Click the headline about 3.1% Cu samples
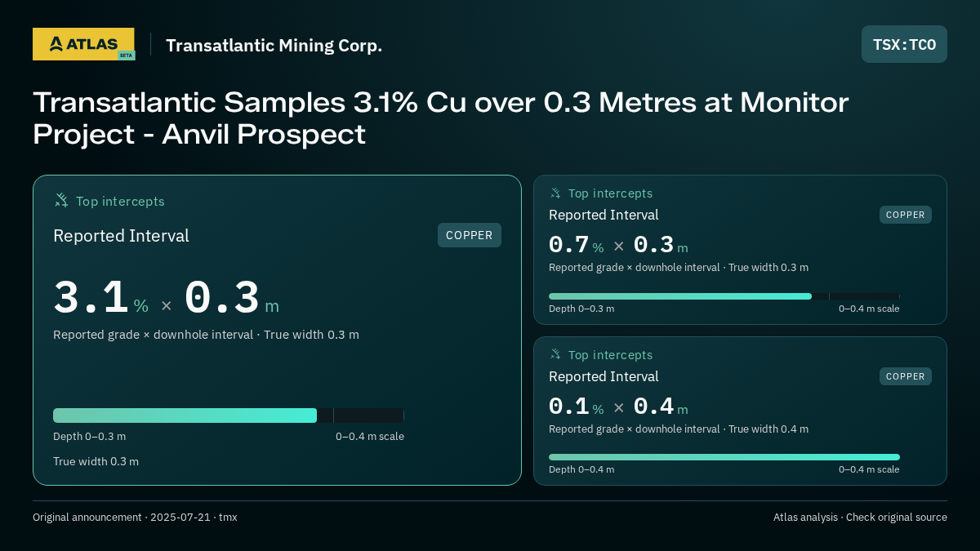Viewport: 980px width, 551px height. tap(441, 118)
